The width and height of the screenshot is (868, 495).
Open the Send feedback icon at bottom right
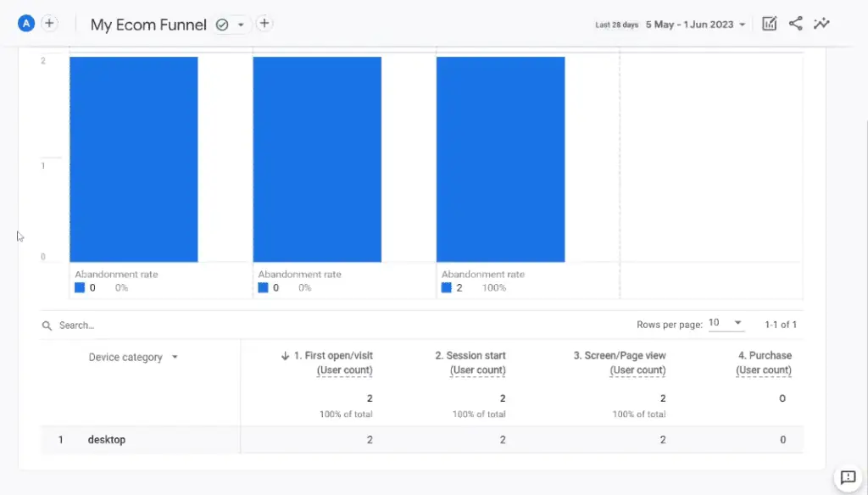click(x=849, y=477)
